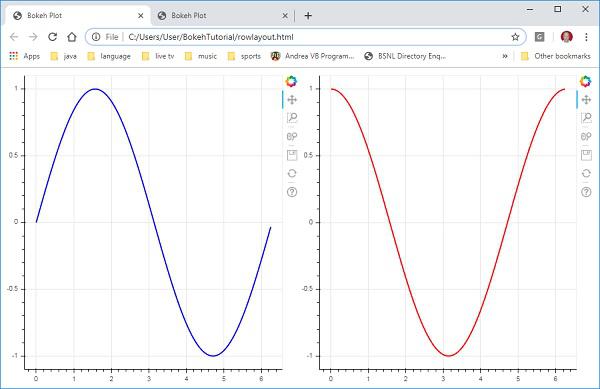Save the right cosine plot image

[x=586, y=155]
